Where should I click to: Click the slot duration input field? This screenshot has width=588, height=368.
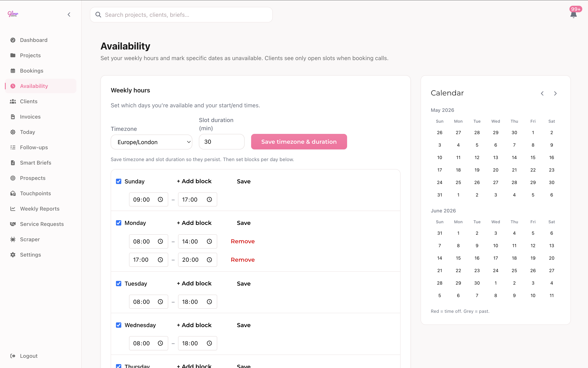pos(222,142)
